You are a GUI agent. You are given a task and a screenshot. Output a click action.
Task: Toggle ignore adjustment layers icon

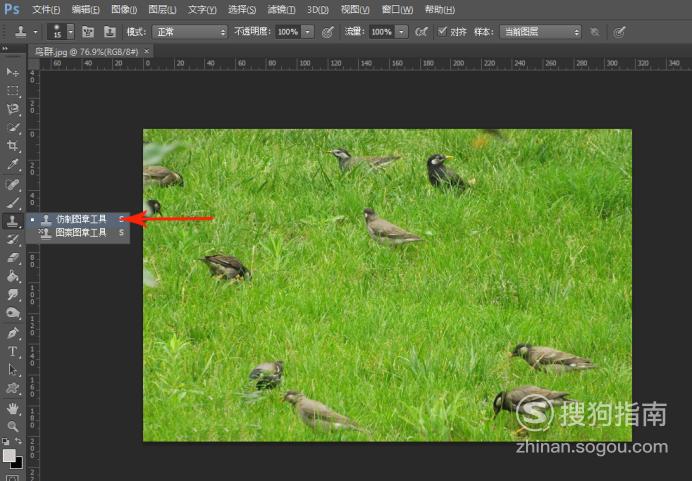[595, 32]
